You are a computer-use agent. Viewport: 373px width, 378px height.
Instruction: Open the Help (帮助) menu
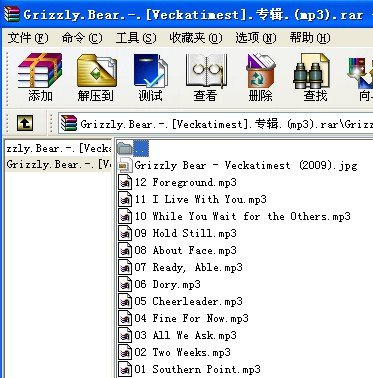click(310, 38)
